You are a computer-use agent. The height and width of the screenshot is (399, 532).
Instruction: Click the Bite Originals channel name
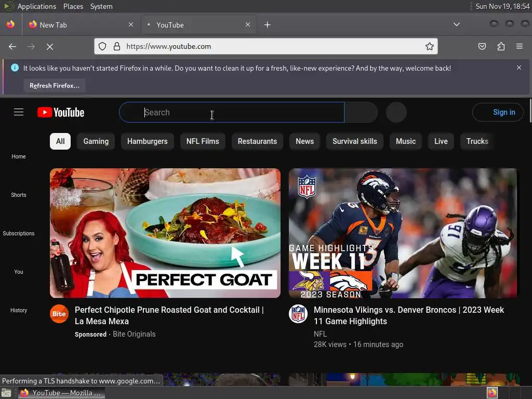(x=134, y=334)
